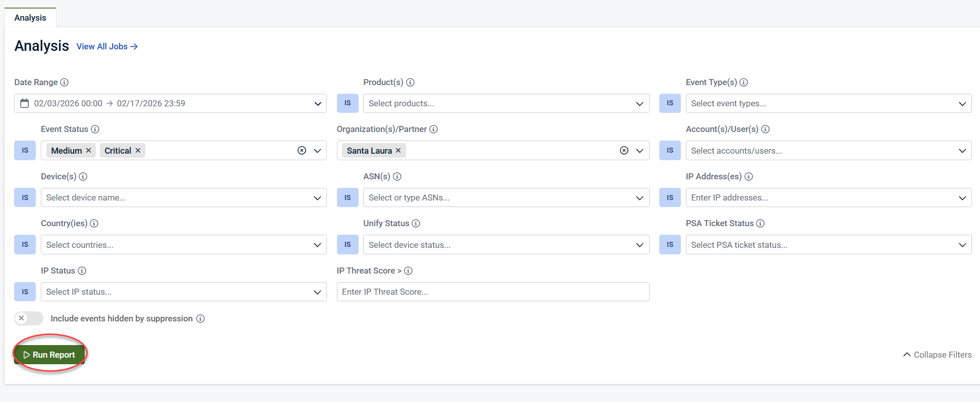980x402 pixels.
Task: Expand the Select event types dropdown
Action: coord(828,103)
